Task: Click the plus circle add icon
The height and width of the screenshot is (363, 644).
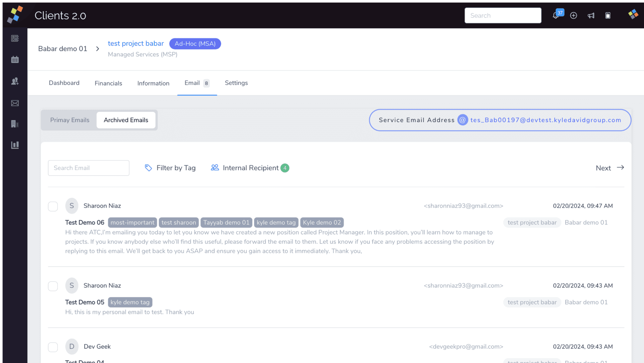Action: point(574,16)
